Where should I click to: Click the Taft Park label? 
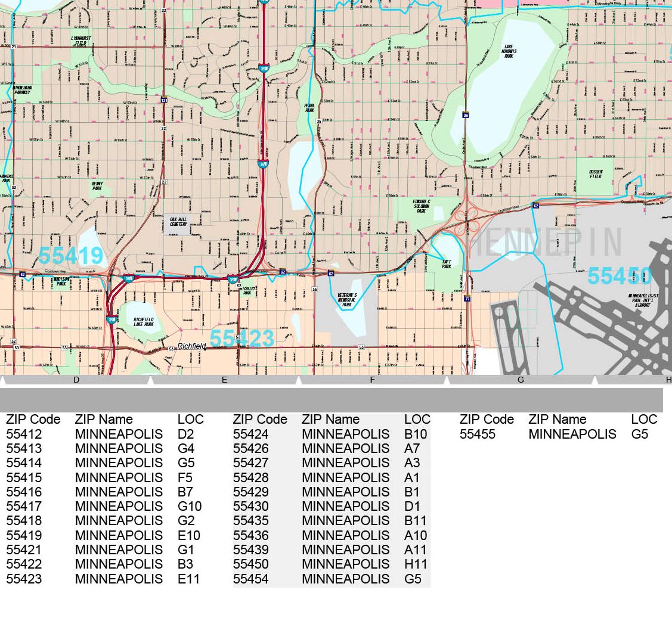[x=447, y=264]
